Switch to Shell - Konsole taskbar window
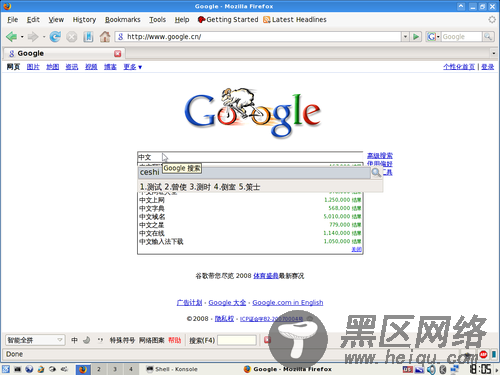The width and height of the screenshot is (500, 375). click(172, 369)
